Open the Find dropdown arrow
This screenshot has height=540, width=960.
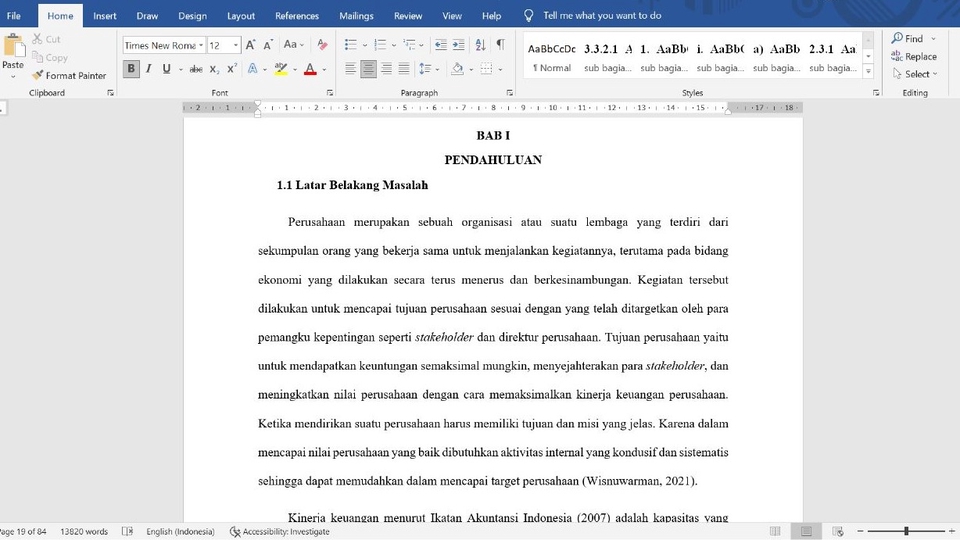click(933, 39)
